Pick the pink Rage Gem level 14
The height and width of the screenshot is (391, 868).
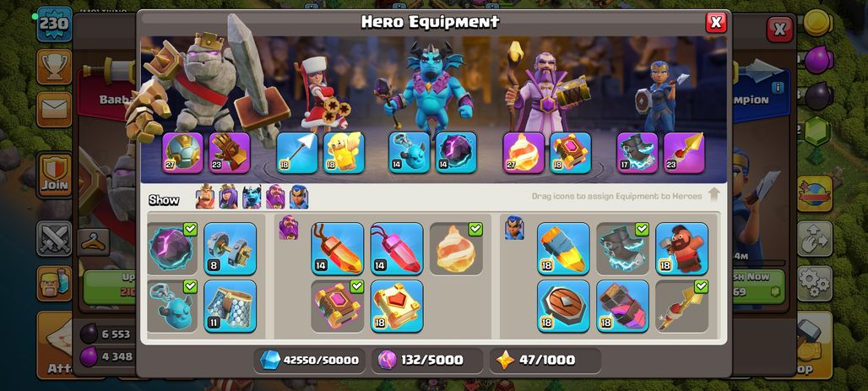click(x=396, y=248)
